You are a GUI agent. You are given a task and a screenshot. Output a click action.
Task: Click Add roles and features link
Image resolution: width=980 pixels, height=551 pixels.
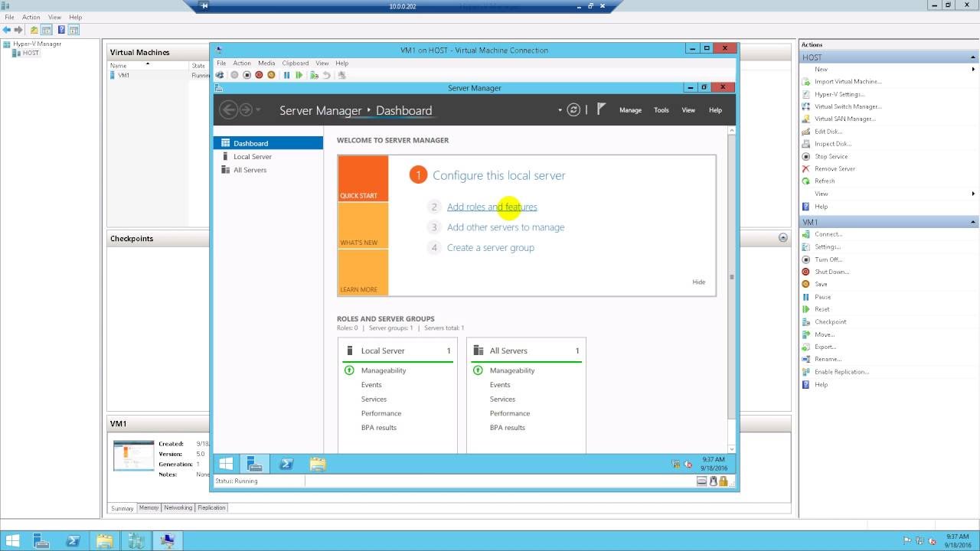click(492, 207)
